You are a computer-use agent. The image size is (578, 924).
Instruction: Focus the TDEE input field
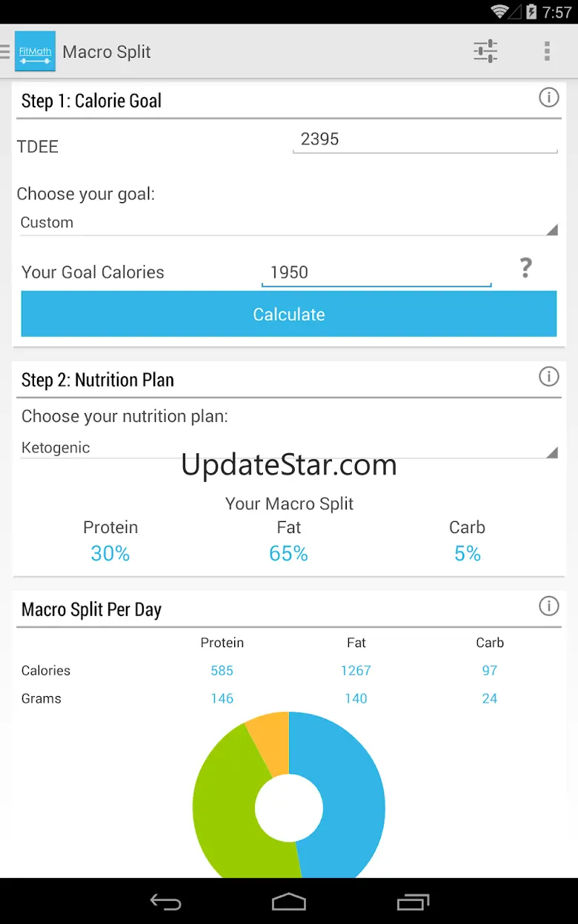[x=424, y=140]
